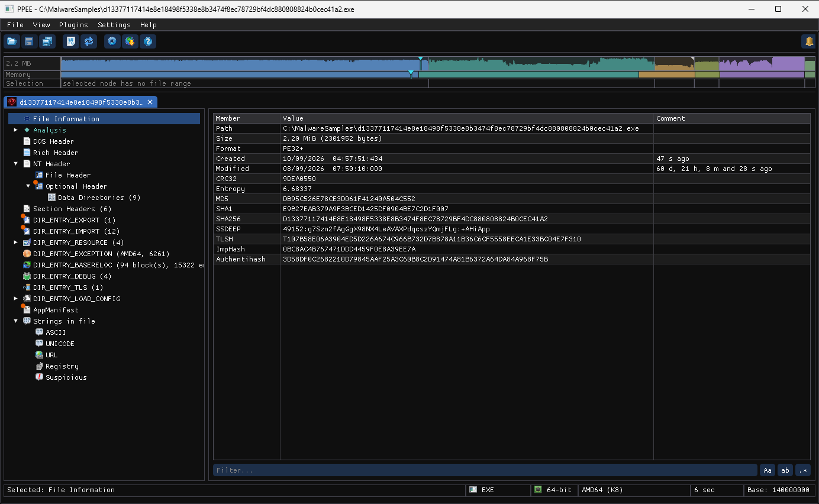
Task: Open settings via the gear toolbar icon
Action: point(112,41)
